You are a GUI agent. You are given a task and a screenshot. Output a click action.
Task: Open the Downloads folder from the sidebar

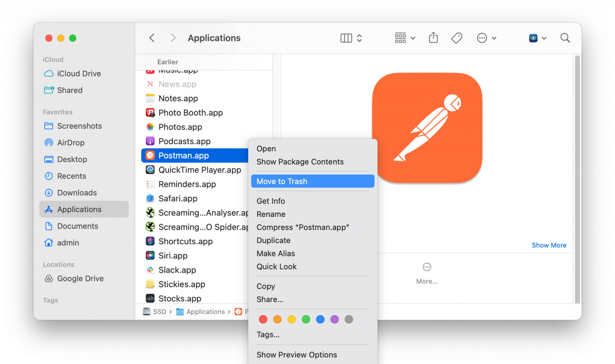(x=77, y=193)
